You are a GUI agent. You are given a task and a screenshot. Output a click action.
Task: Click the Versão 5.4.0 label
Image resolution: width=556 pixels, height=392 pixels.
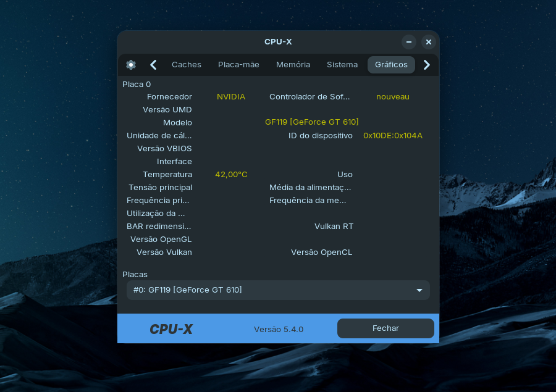coord(279,329)
